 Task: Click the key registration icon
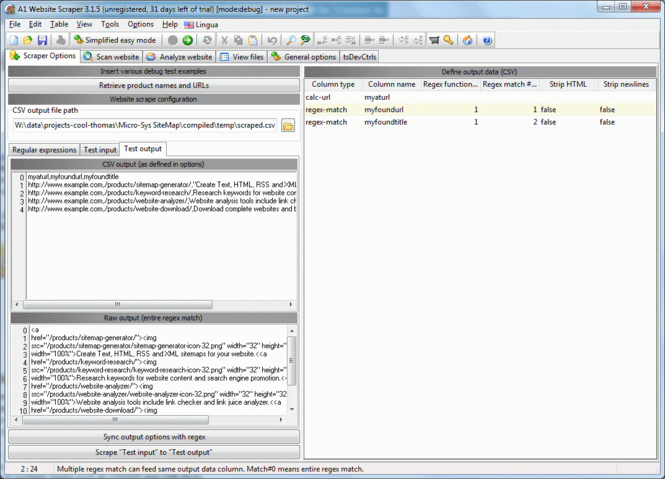coord(448,40)
